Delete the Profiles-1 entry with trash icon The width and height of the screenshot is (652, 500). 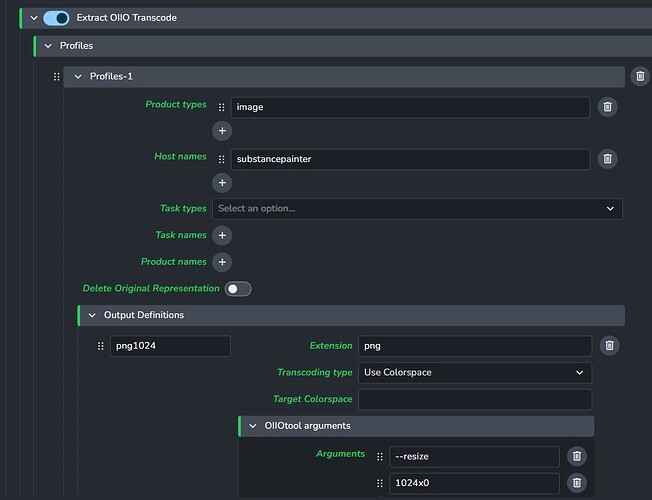[x=640, y=77]
